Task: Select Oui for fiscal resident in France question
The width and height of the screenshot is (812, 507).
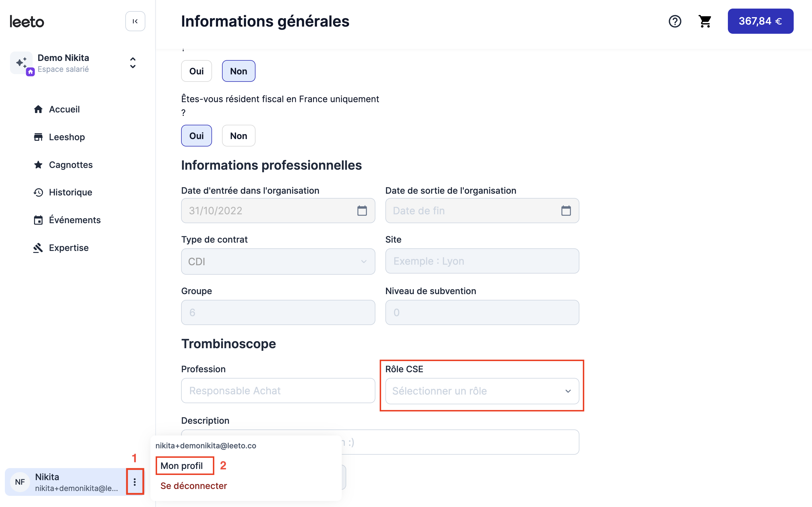Action: pyautogui.click(x=197, y=136)
